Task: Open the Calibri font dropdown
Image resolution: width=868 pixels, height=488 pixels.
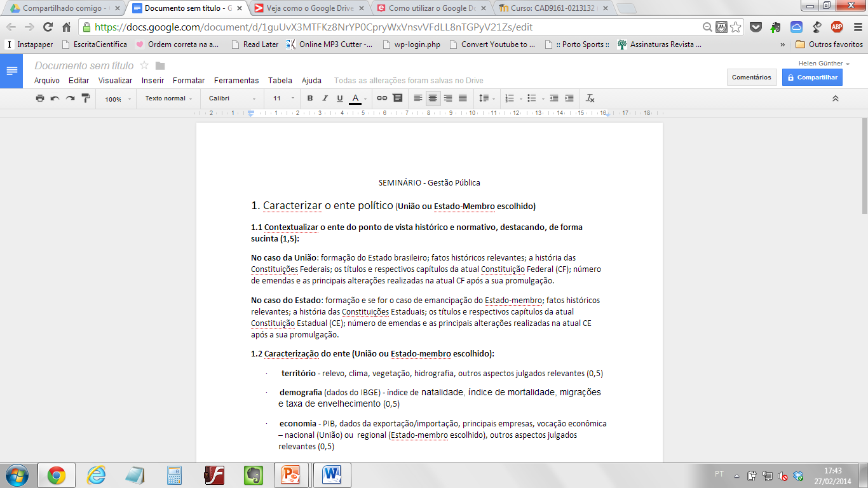Action: 233,98
